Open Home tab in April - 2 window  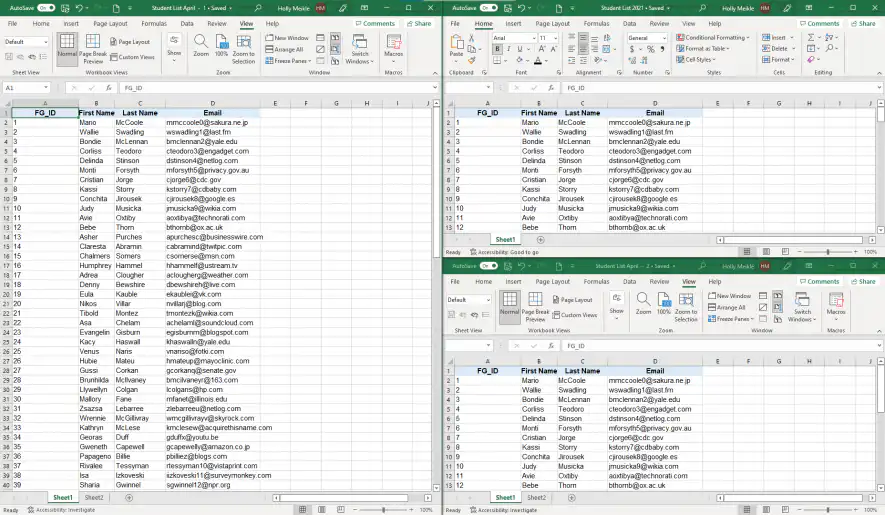coord(483,281)
